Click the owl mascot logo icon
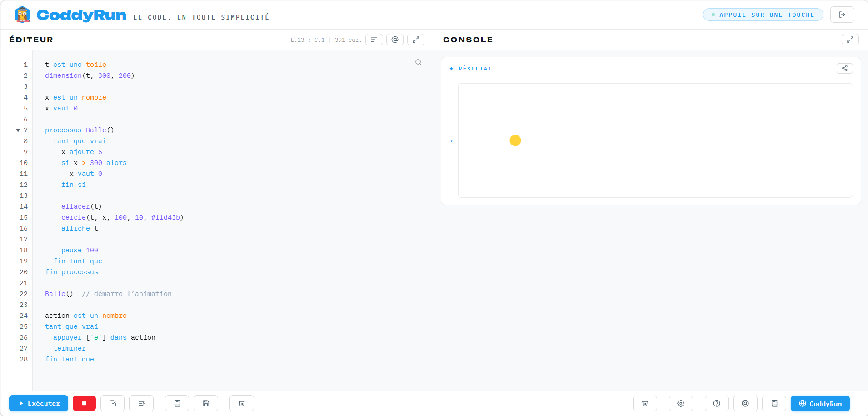 click(22, 15)
